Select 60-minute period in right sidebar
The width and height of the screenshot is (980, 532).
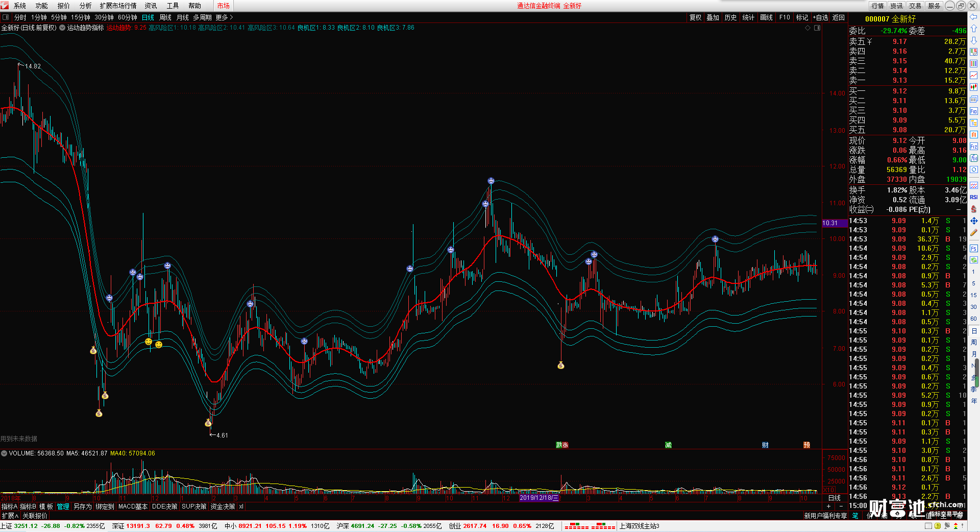(974, 319)
